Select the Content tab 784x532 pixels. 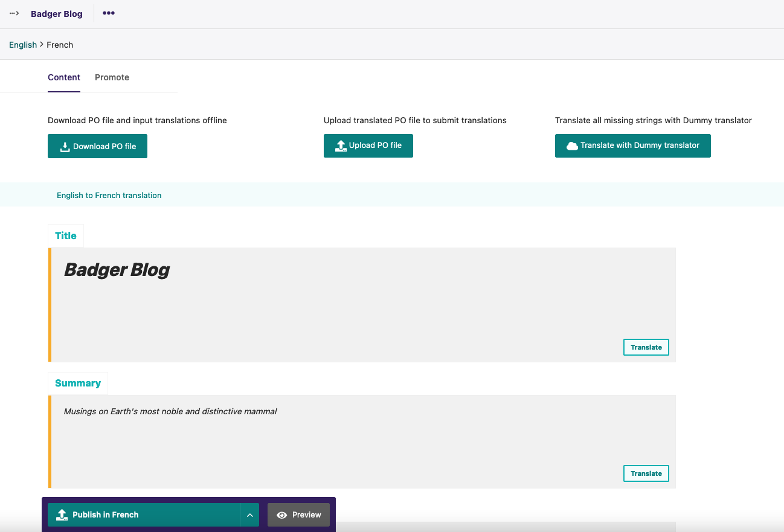[64, 77]
